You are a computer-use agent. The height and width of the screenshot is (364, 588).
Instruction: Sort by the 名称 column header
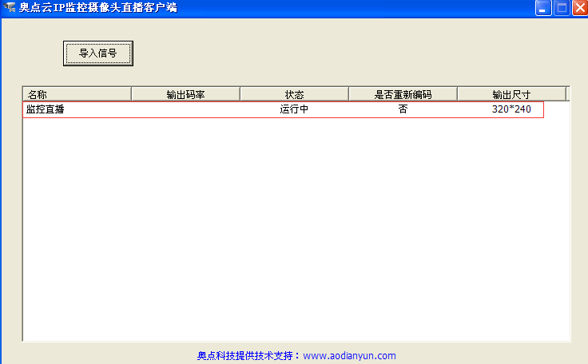77,94
